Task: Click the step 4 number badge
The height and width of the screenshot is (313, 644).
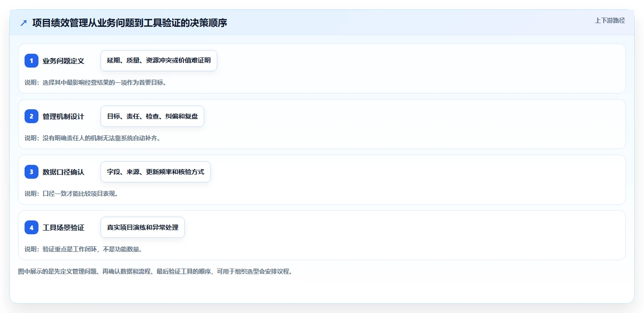Action: [32, 227]
